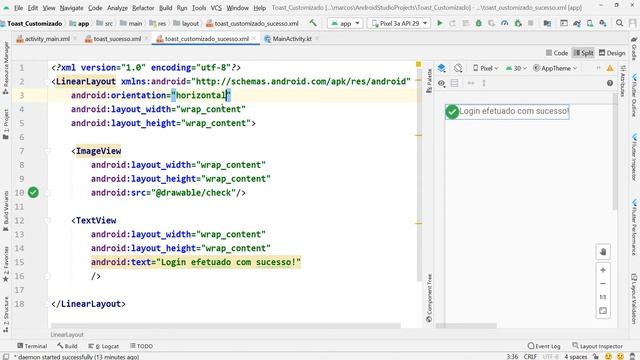640x360 pixels.
Task: Toggle the Component Tree side panel
Action: [429, 299]
